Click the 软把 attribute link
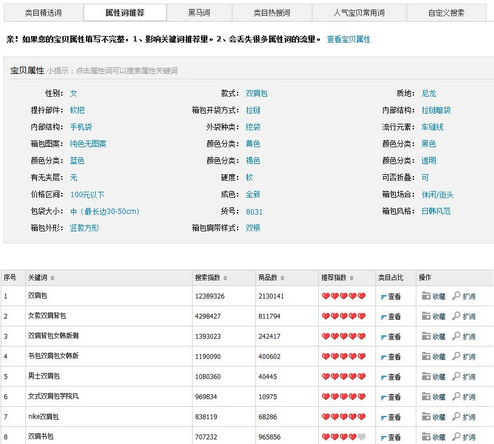The width and height of the screenshot is (494, 444). (x=77, y=110)
